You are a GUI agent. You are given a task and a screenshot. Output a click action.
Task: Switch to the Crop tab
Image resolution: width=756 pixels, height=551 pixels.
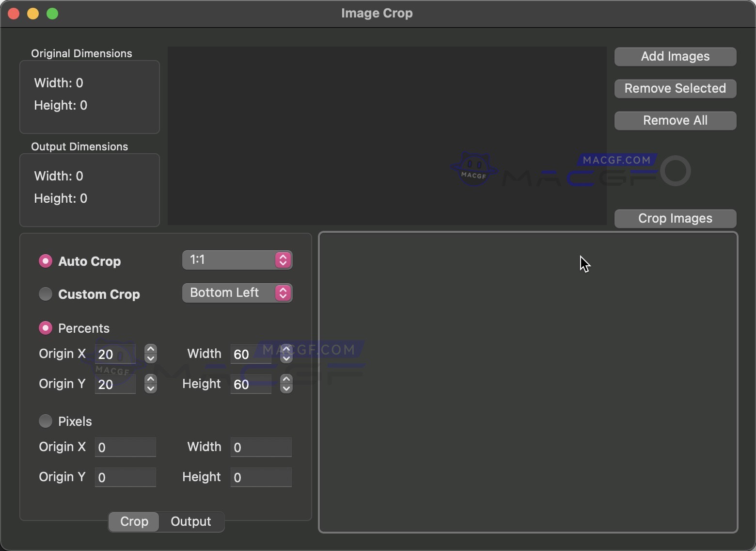pyautogui.click(x=133, y=521)
